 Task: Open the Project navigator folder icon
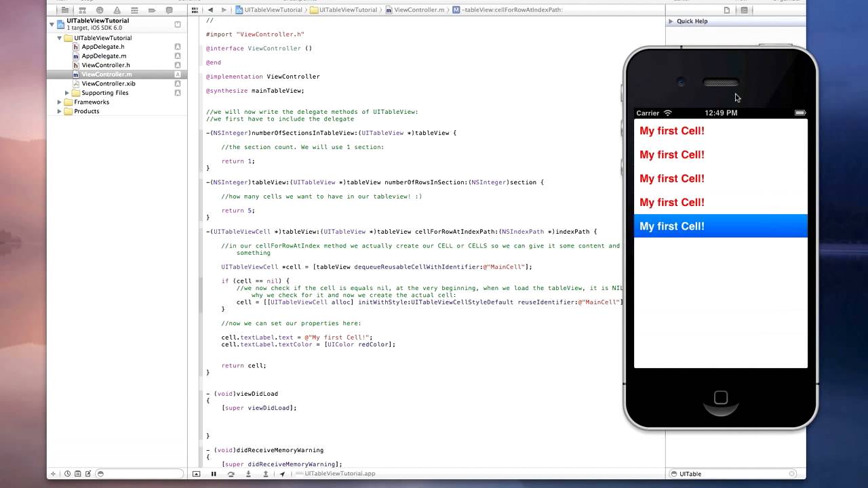[65, 10]
